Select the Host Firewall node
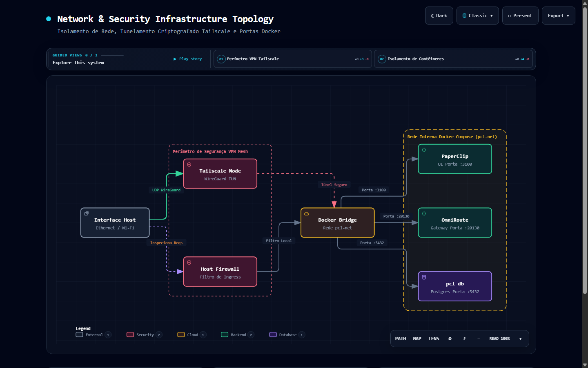Image resolution: width=588 pixels, height=368 pixels. (x=220, y=272)
